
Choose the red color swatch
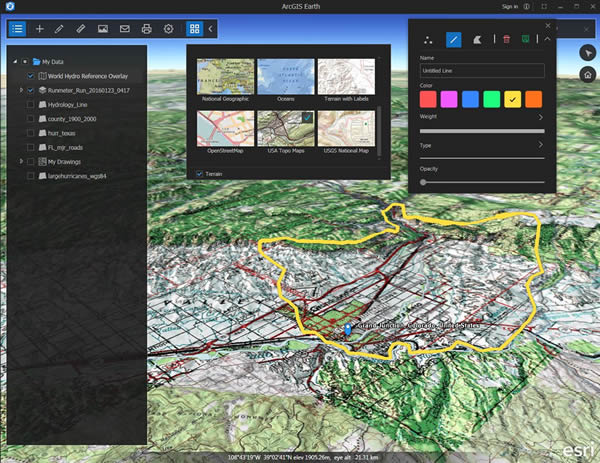[x=428, y=99]
